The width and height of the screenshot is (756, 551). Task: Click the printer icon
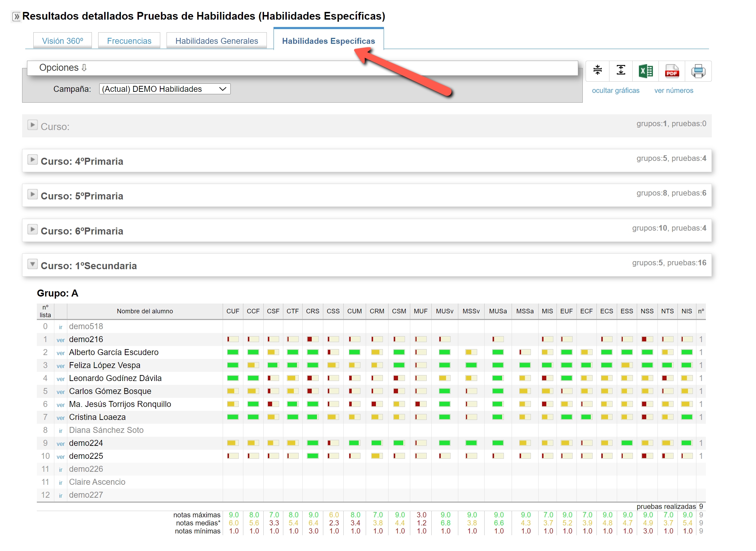[x=698, y=71]
